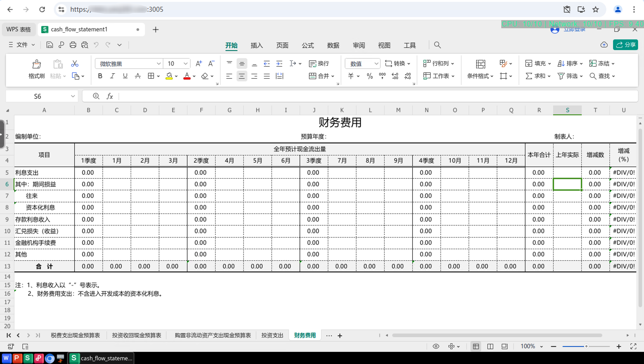Toggle Bold formatting
The height and width of the screenshot is (364, 644).
[100, 76]
